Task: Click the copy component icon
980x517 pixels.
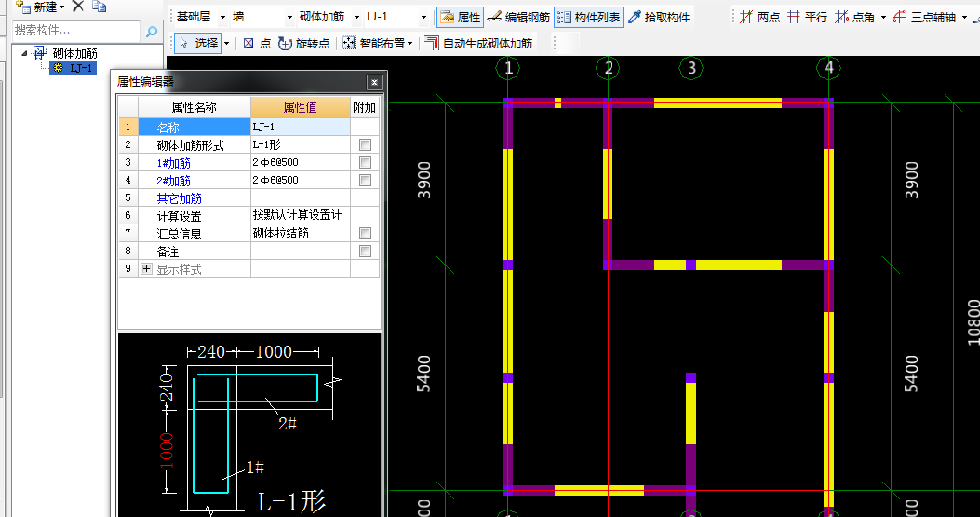Action: (x=99, y=7)
